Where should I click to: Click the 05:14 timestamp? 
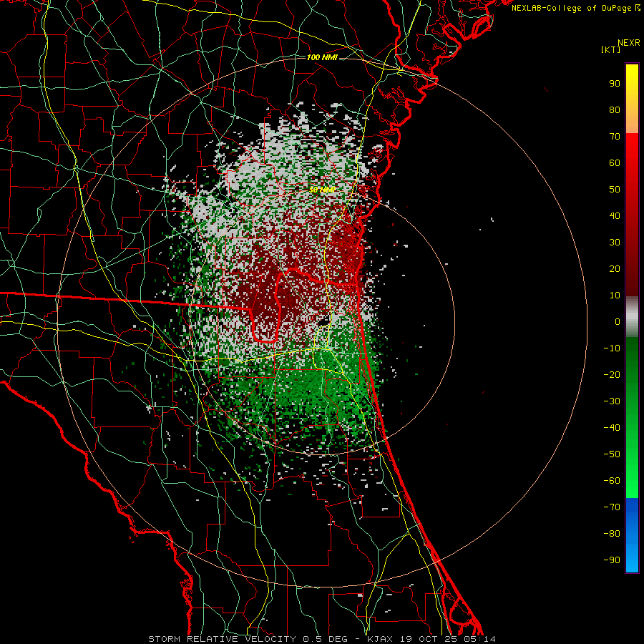point(480,639)
